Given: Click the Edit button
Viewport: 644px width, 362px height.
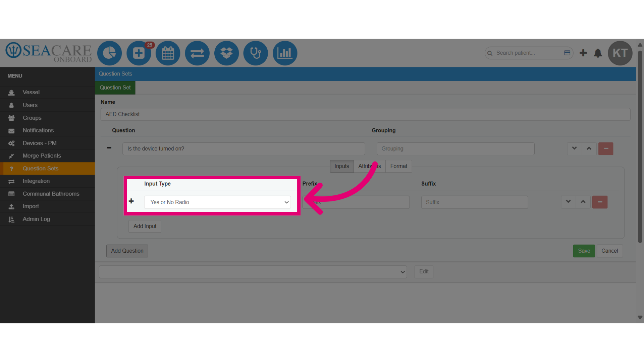Looking at the screenshot, I should [x=424, y=271].
